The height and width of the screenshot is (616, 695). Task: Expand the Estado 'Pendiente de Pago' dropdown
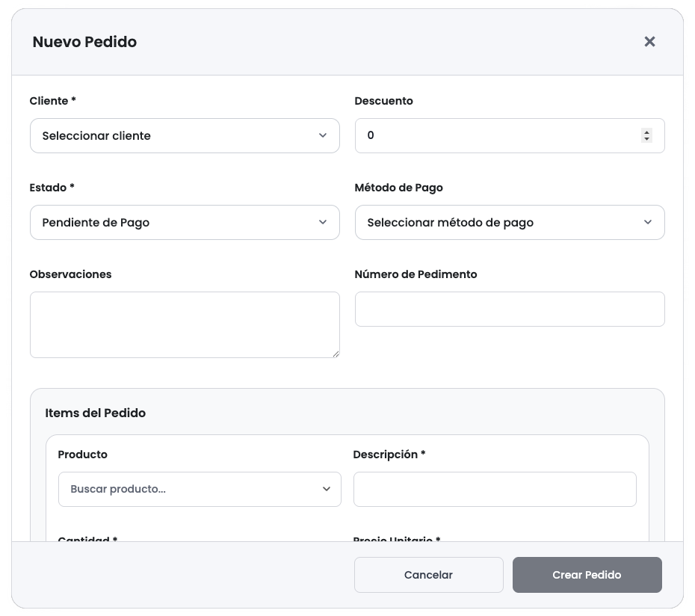184,223
